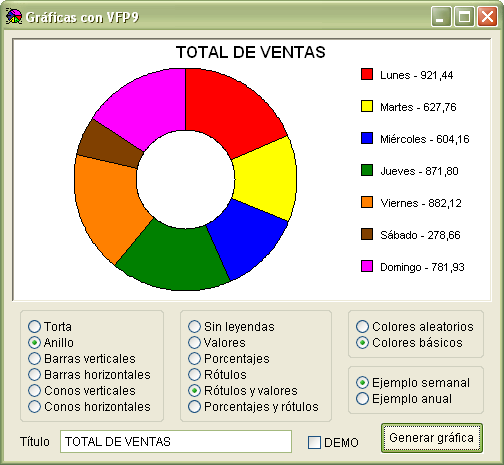The image size is (504, 465).
Task: Choose the Rótulos radio button
Action: click(217, 374)
